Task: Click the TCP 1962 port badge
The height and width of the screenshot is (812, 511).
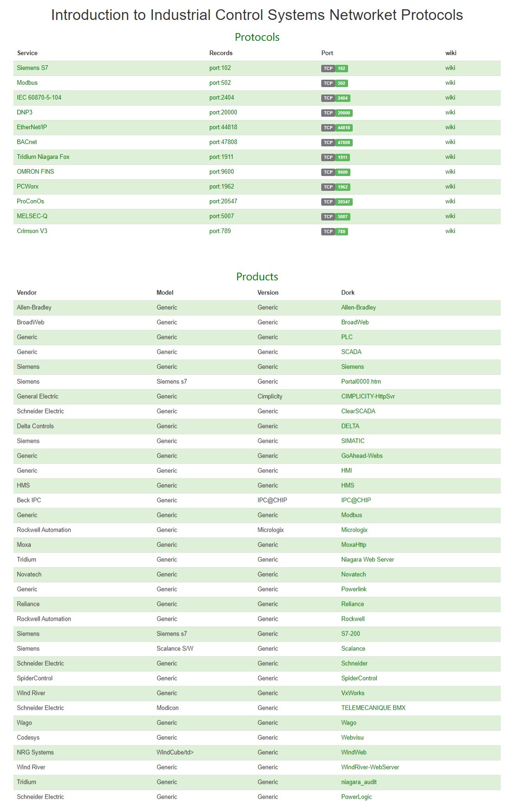Action: tap(336, 187)
